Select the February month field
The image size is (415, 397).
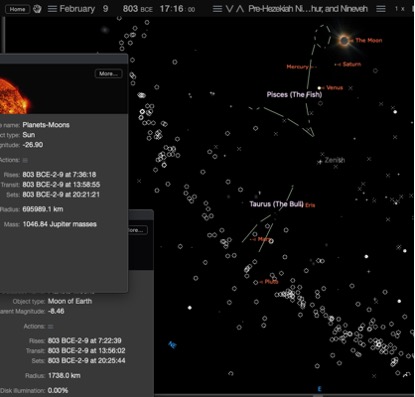click(77, 9)
